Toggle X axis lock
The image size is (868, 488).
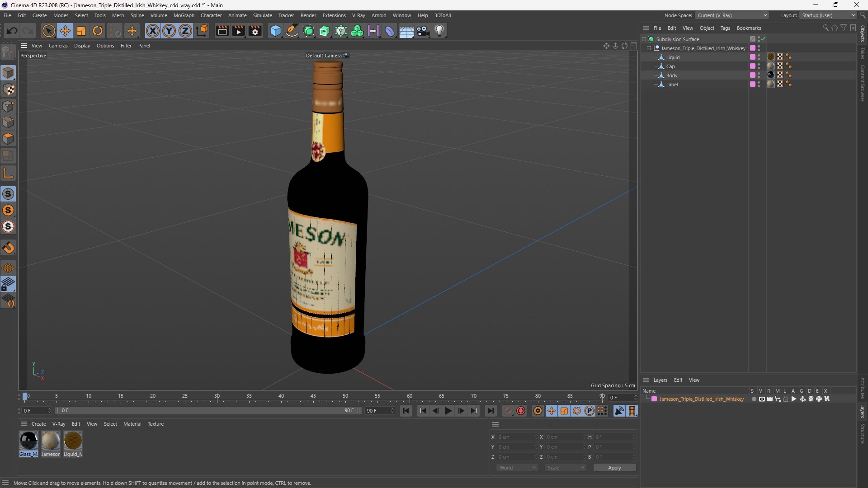pos(153,31)
